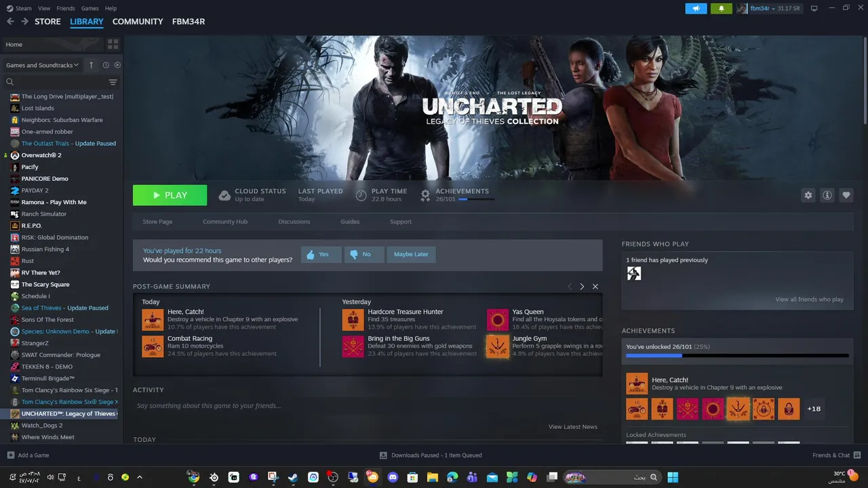Show +18 more unlocked achievements

tap(814, 409)
